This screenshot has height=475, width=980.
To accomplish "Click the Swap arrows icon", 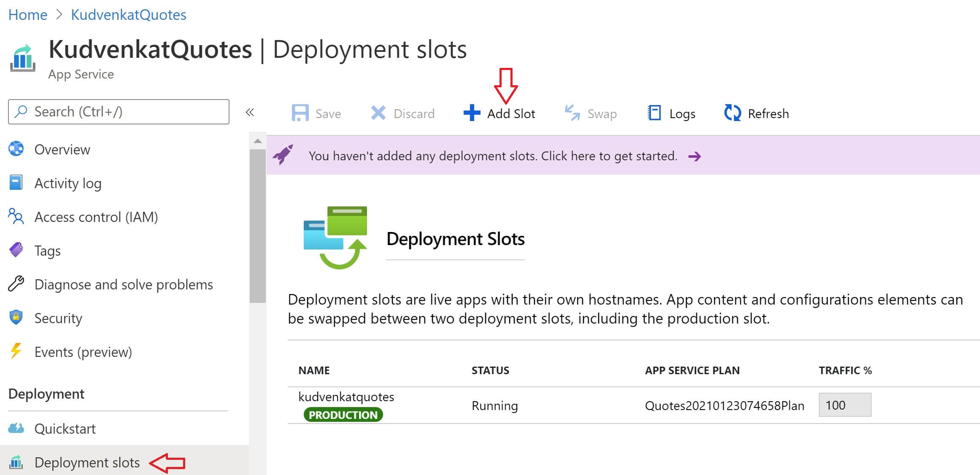I will [572, 113].
